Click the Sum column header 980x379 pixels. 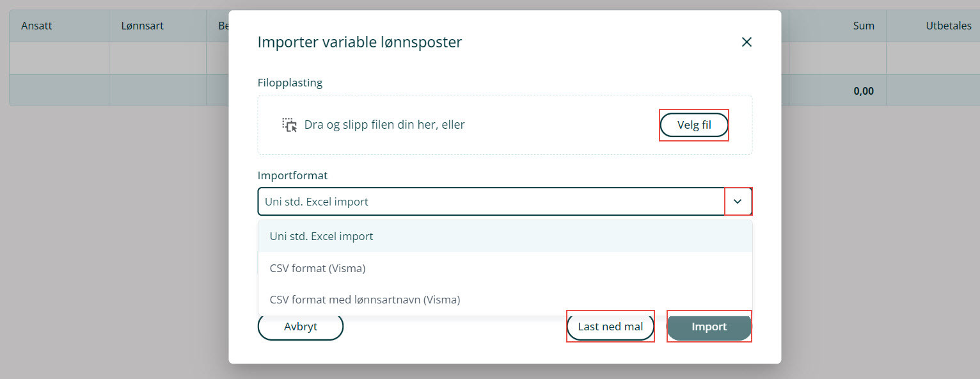pos(864,26)
